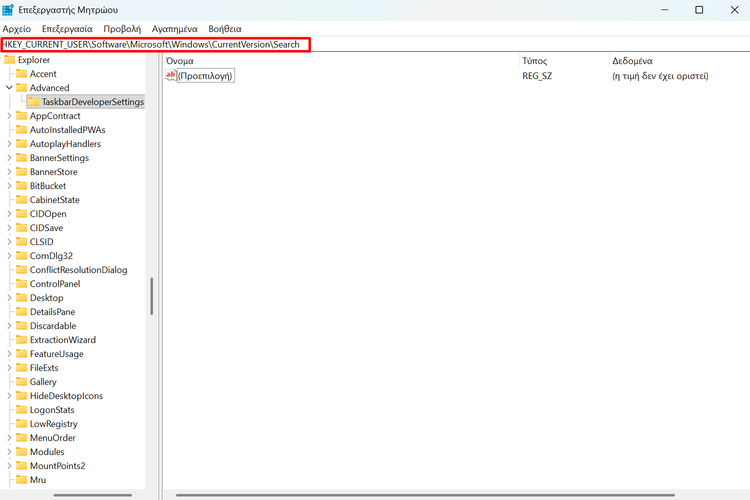Click the BitBucket folder icon
Screen dimensions: 750x500
(x=21, y=186)
